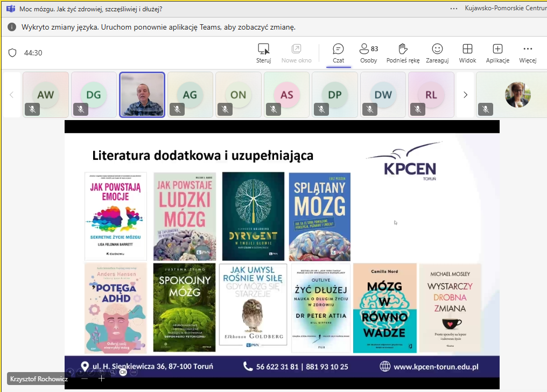Click the participant photo avatar tile
Viewport: 547px width, 392px height.
518,95
